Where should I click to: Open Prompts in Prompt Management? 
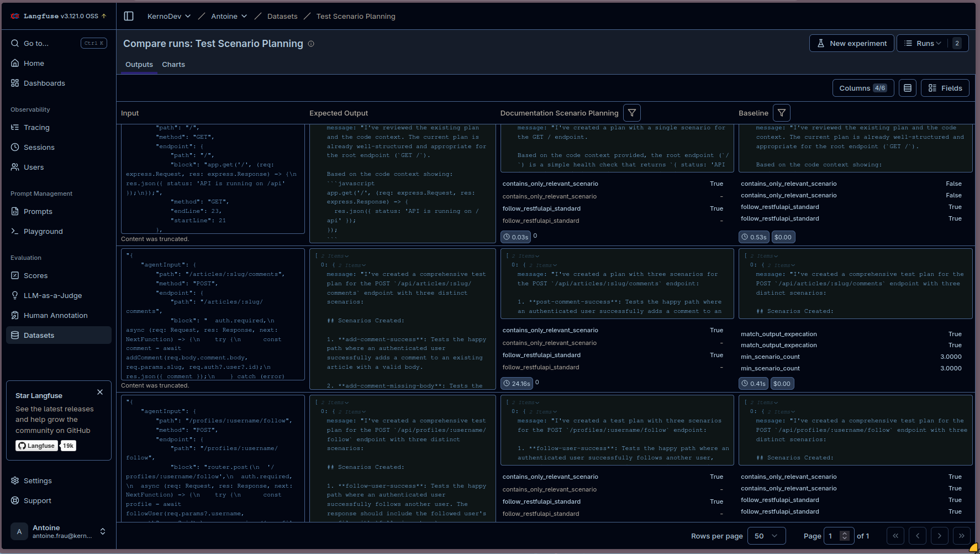[x=58, y=211]
